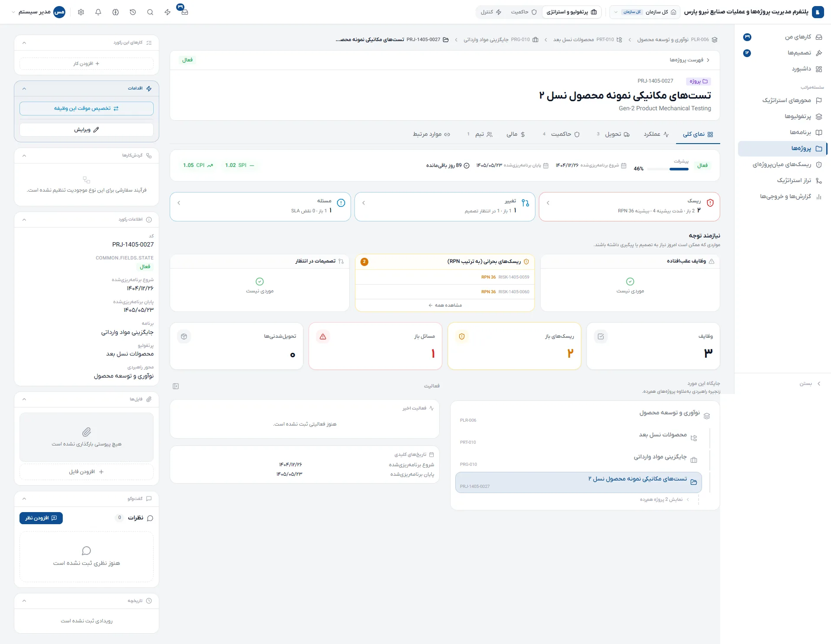Open ریسک‌های میان‌پروژه‌ای in the sidebar
Image resolution: width=831 pixels, height=644 pixels.
coord(783,164)
